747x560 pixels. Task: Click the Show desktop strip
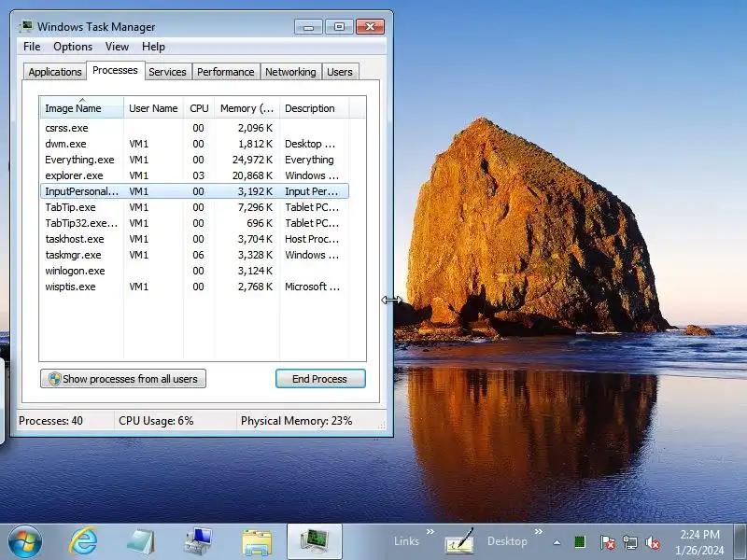[740, 542]
